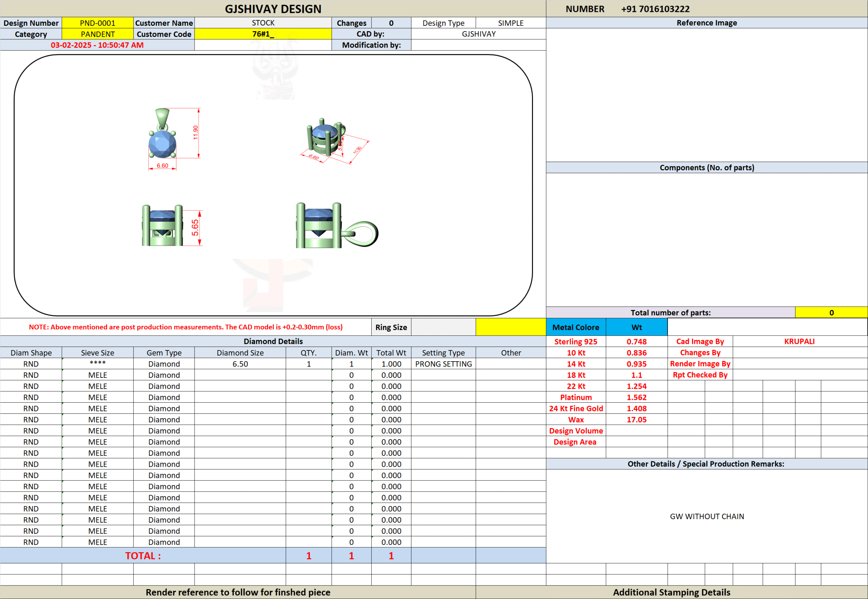Select the STOCK customer name cell
This screenshot has height=599, width=868.
pos(263,23)
